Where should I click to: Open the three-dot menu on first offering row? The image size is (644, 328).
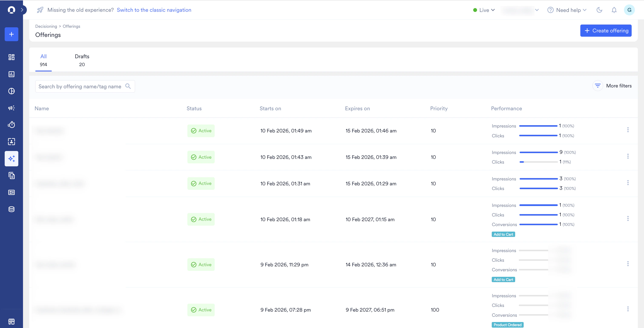[x=628, y=130]
